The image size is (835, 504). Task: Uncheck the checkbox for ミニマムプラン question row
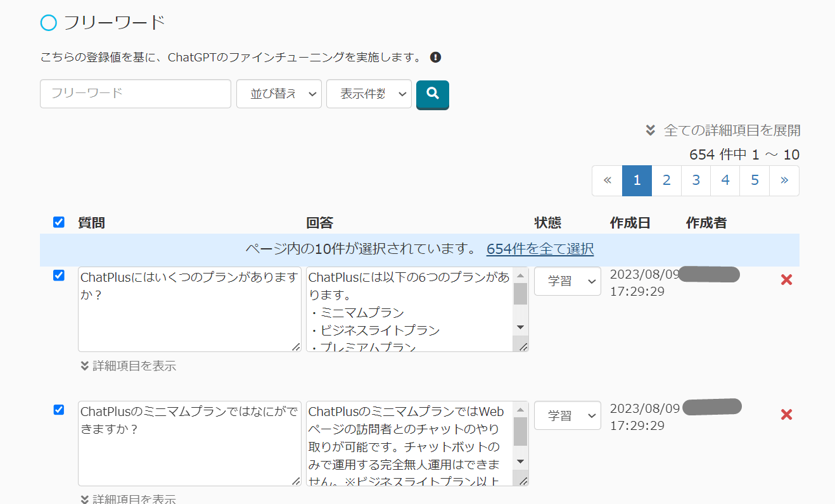(59, 410)
